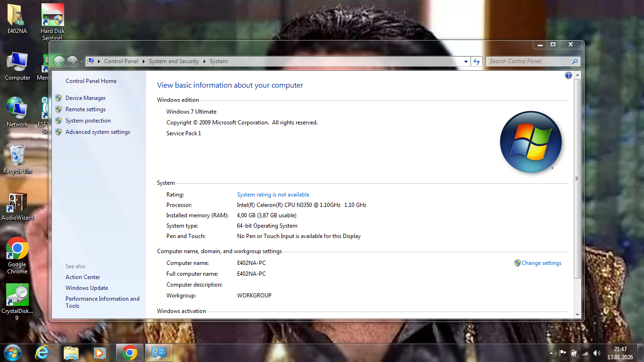Viewport: 644px width, 362px height.
Task: Show hidden tray icons arrow
Action: 551,353
